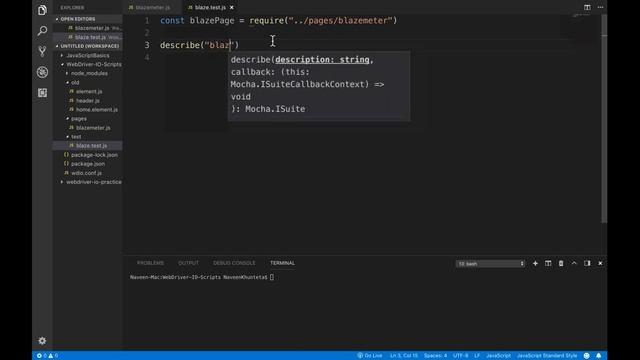The image size is (640, 360).
Task: Switch to the PROBLEMS panel tab
Action: (x=150, y=263)
